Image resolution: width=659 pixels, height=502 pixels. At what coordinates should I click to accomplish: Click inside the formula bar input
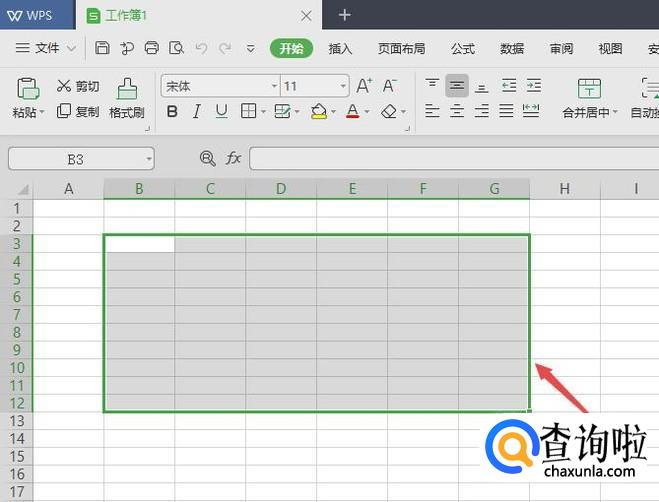tap(454, 159)
